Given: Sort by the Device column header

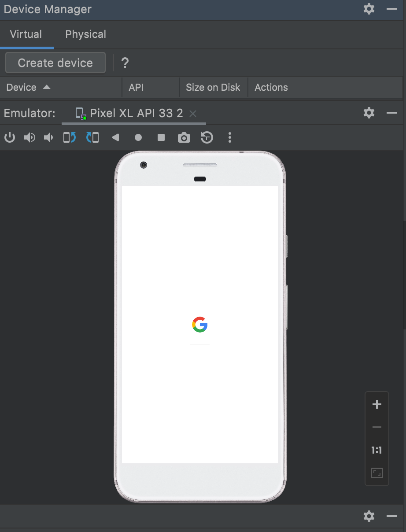Looking at the screenshot, I should (61, 87).
